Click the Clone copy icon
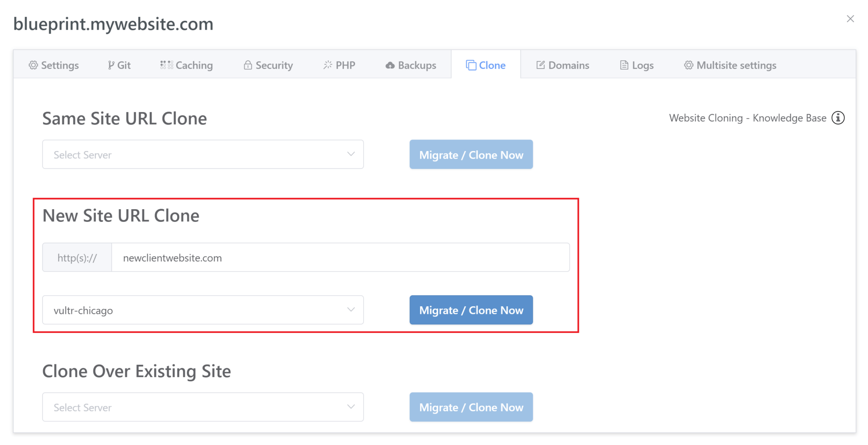Screen dimensions: 868x445 (470, 65)
